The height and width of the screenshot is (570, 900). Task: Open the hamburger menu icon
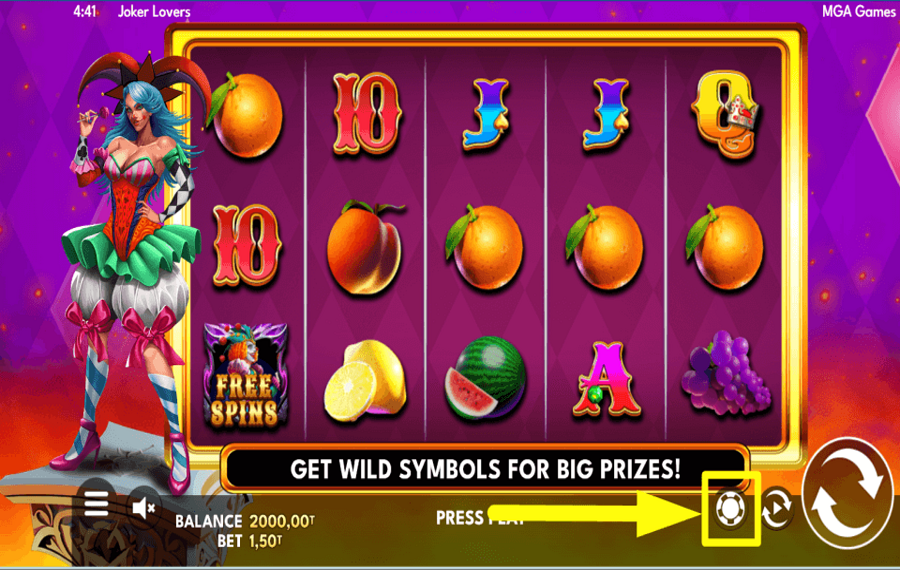point(96,505)
